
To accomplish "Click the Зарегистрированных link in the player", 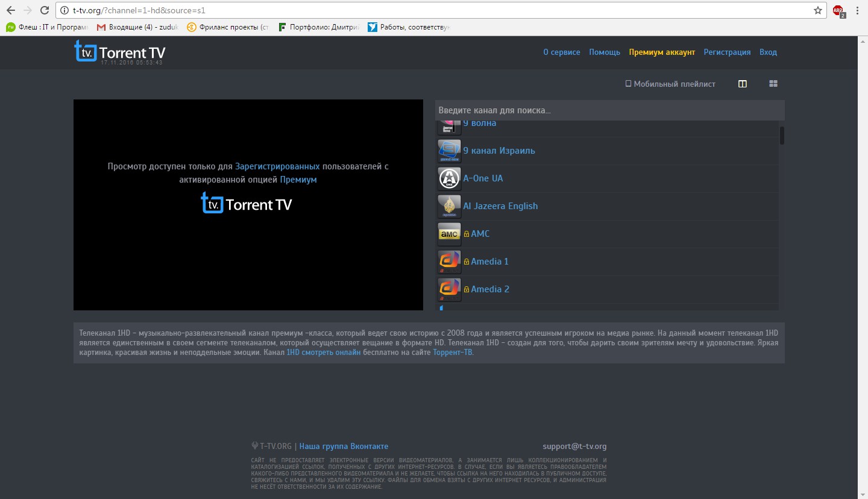I will coord(277,166).
